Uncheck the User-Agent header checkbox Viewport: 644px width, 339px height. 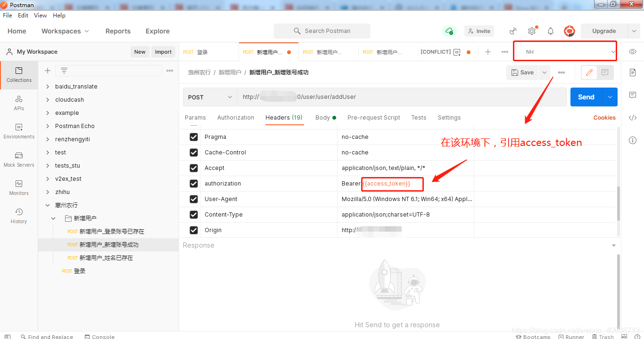point(194,199)
